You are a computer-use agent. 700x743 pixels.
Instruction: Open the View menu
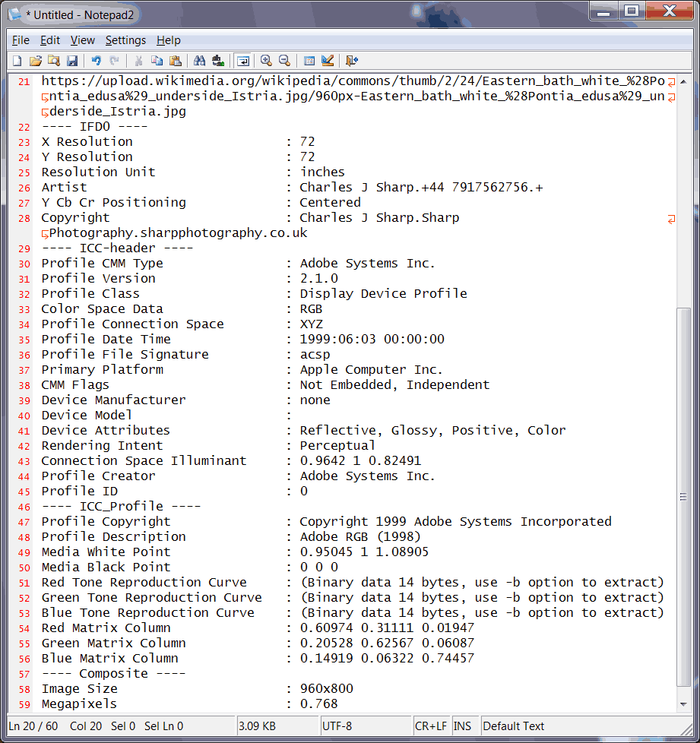tap(82, 40)
